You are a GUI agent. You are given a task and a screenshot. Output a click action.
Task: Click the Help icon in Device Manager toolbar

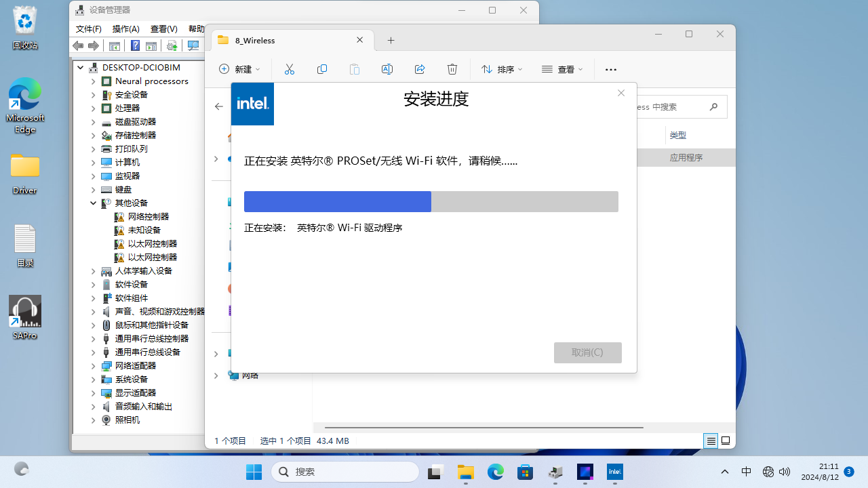[x=135, y=45]
